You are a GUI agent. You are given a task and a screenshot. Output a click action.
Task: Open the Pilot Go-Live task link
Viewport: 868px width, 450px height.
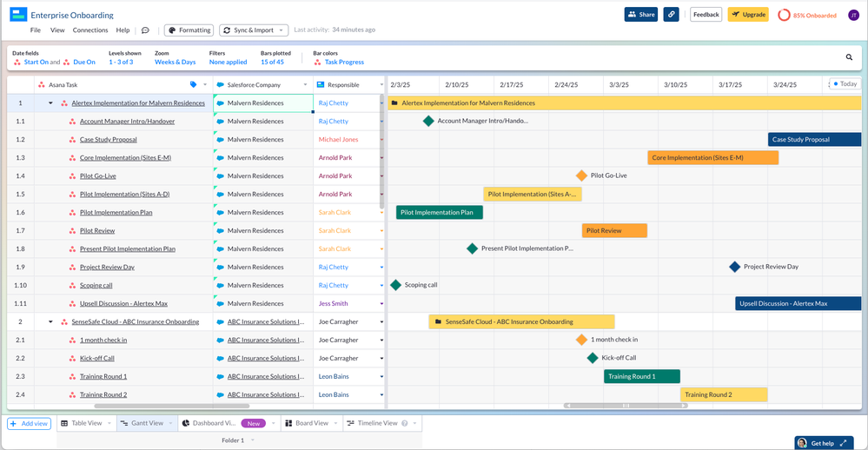(x=98, y=176)
